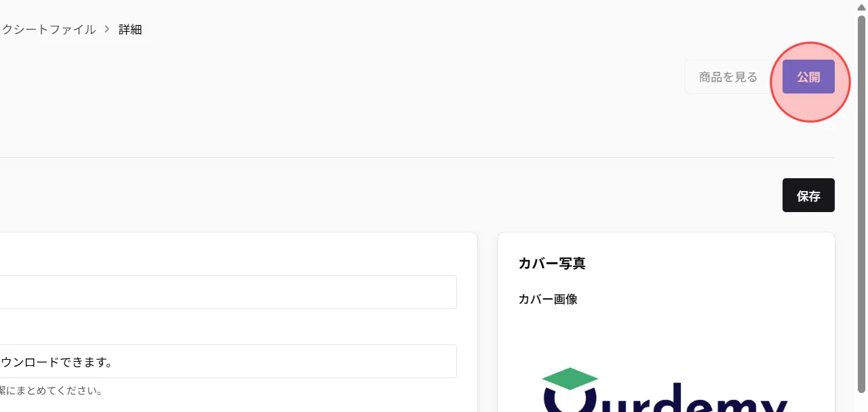The height and width of the screenshot is (412, 868).
Task: Click the purple 公開 publish button
Action: point(808,77)
